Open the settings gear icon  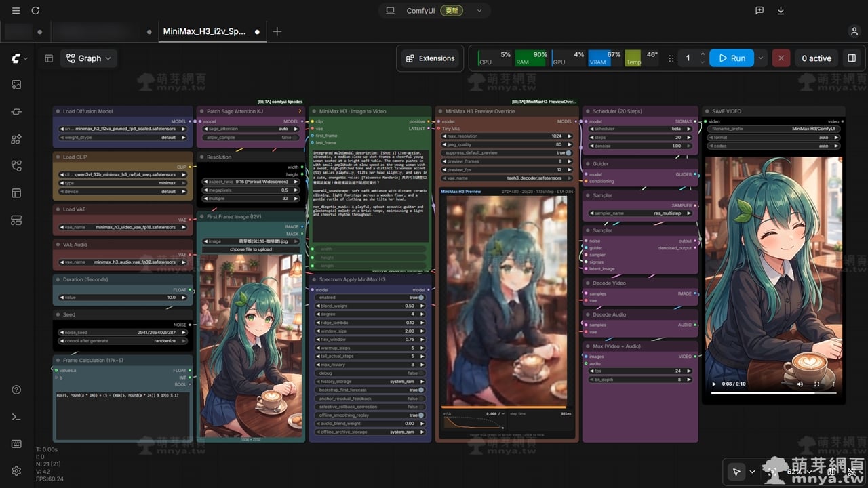tap(16, 471)
